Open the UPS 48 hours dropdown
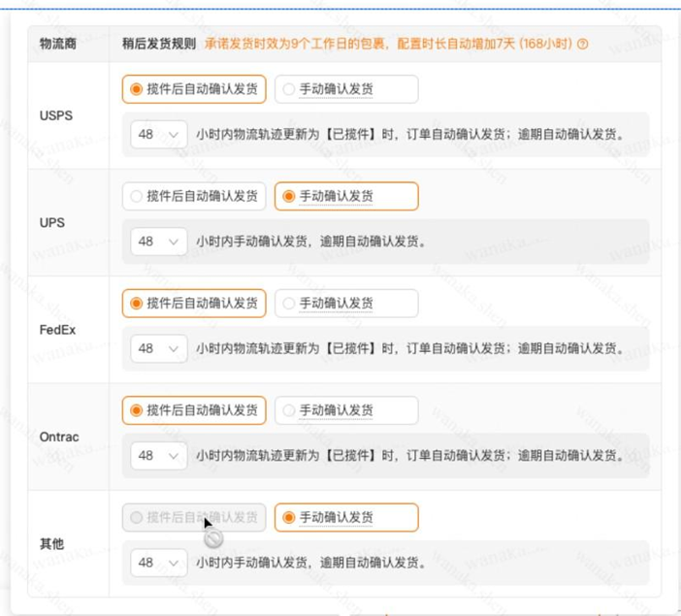The image size is (681, 616). pyautogui.click(x=159, y=242)
